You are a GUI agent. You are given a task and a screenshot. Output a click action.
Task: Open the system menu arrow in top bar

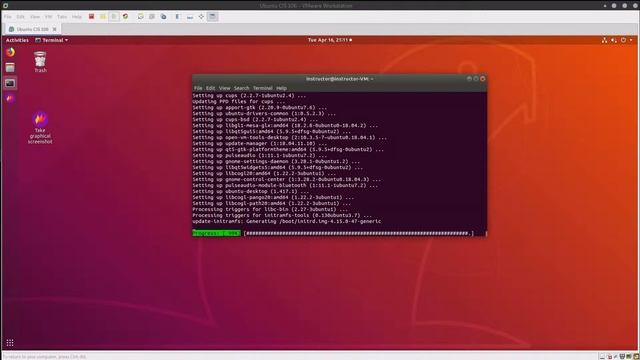631,40
